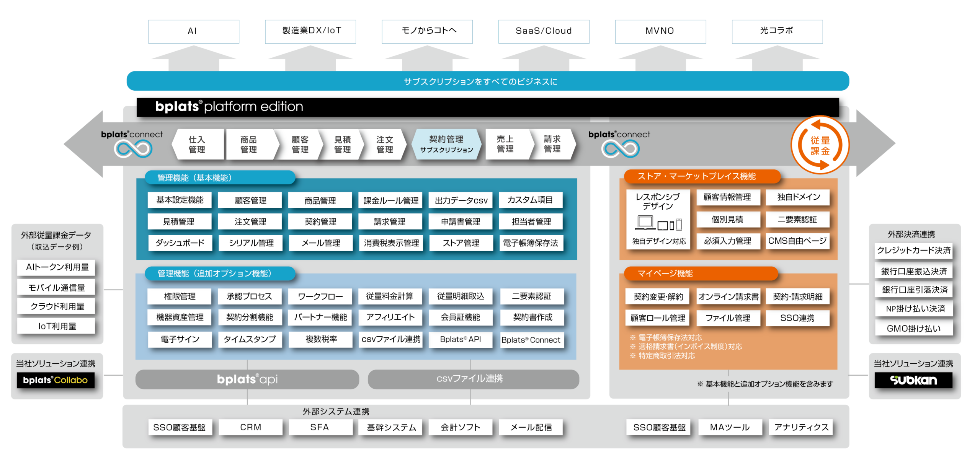The height and width of the screenshot is (464, 980).
Task: Click 会員証機能
Action: click(x=461, y=317)
